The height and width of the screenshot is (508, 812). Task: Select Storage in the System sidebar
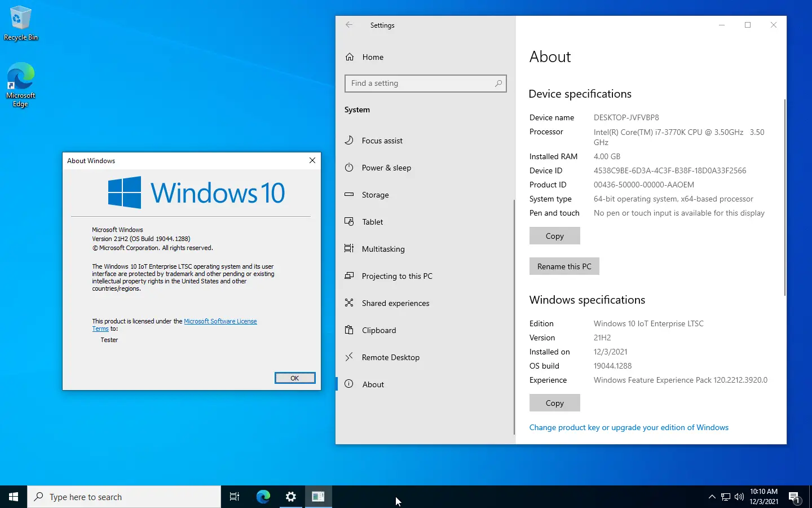[x=375, y=195]
